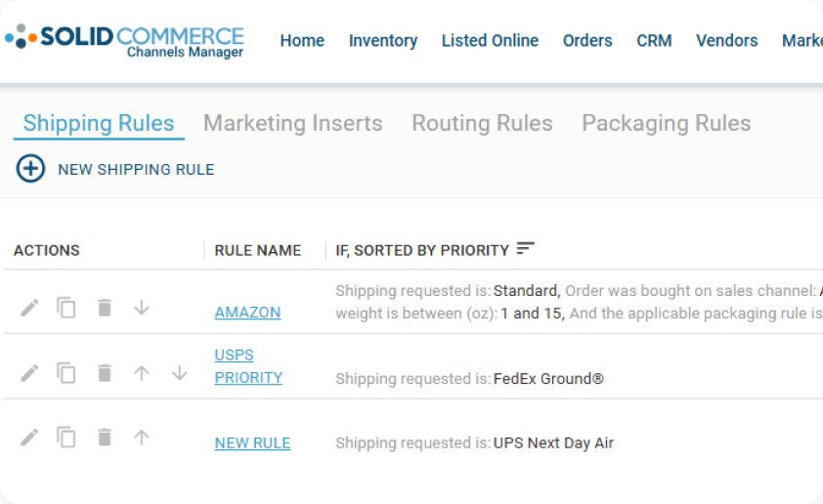Delete the NEW RULE entry
823x504 pixels.
click(105, 437)
